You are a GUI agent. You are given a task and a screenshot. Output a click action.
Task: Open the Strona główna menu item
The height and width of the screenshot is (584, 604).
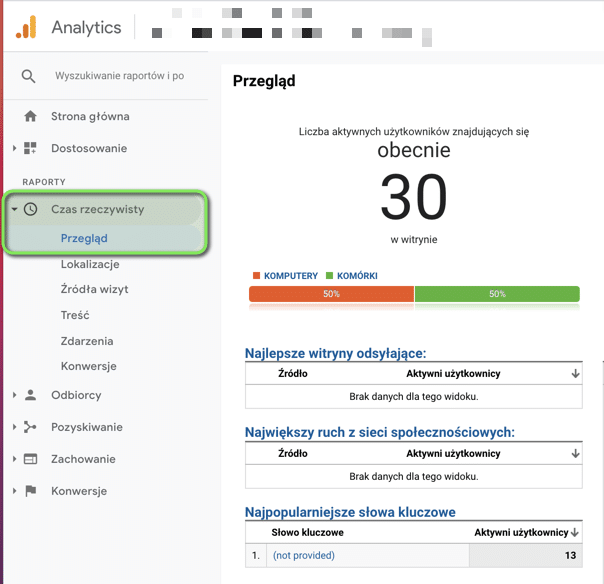click(x=90, y=116)
